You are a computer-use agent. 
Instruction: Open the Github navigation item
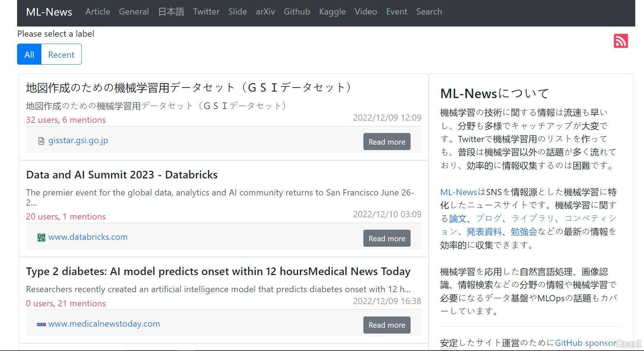[x=297, y=12]
